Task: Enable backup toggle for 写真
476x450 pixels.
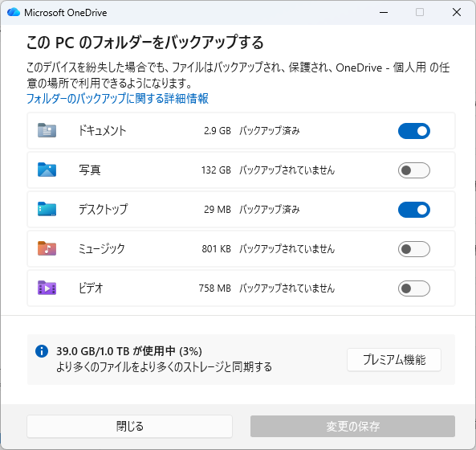Action: tap(413, 170)
